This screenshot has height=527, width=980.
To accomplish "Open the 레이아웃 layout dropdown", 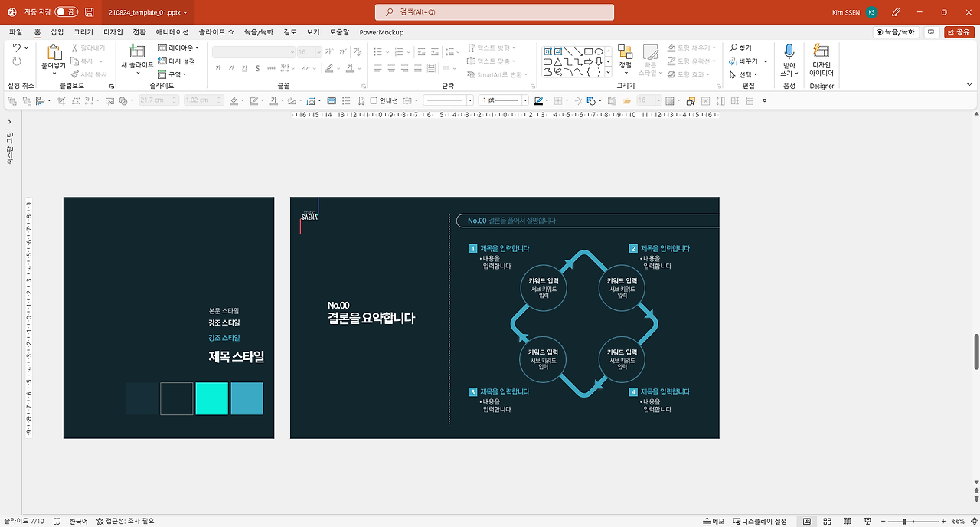I will pos(178,48).
